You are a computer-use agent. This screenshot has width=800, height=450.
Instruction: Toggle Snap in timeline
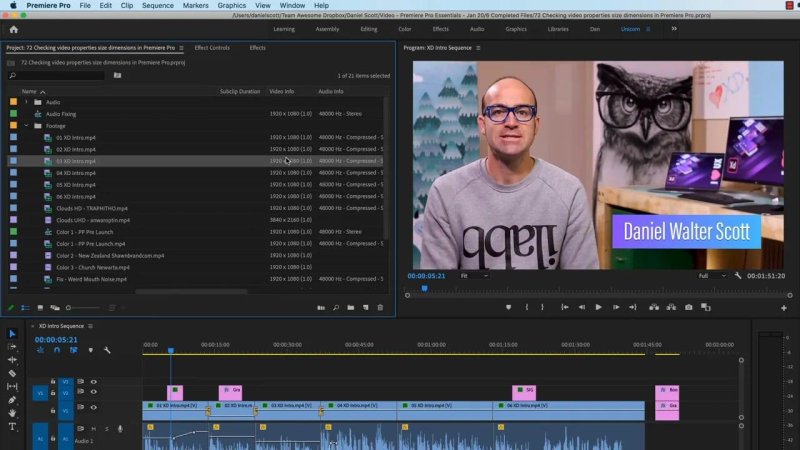pyautogui.click(x=57, y=350)
